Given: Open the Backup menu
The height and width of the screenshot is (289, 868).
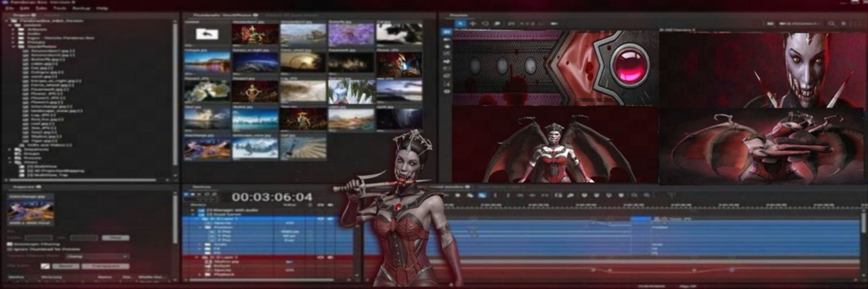Looking at the screenshot, I should 81,8.
